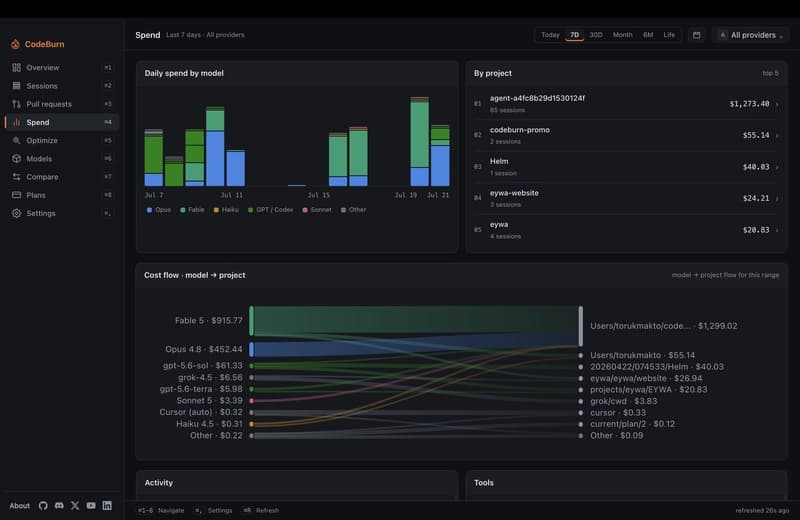Viewport: 800px width, 520px height.
Task: Click Refresh in the bottom bar
Action: [x=261, y=510]
